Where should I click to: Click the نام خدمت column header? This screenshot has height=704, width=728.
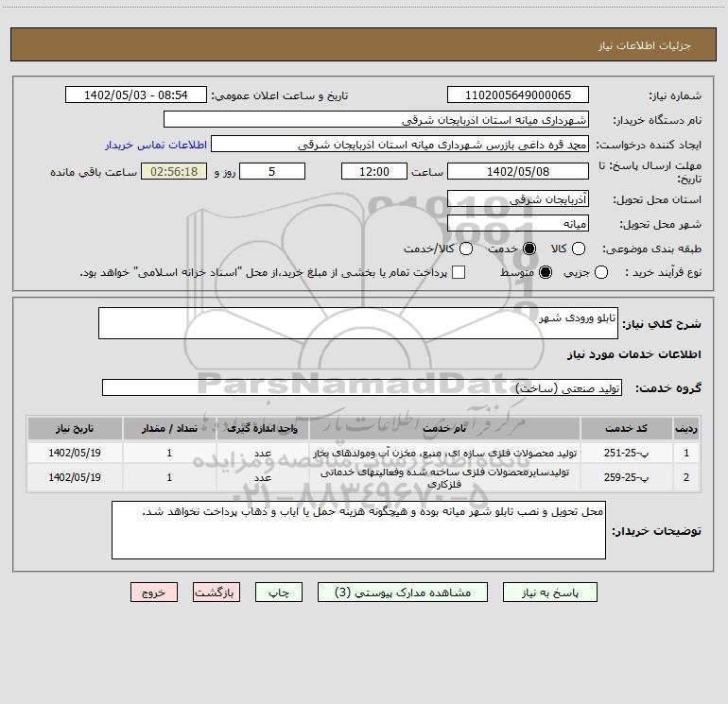pyautogui.click(x=444, y=428)
